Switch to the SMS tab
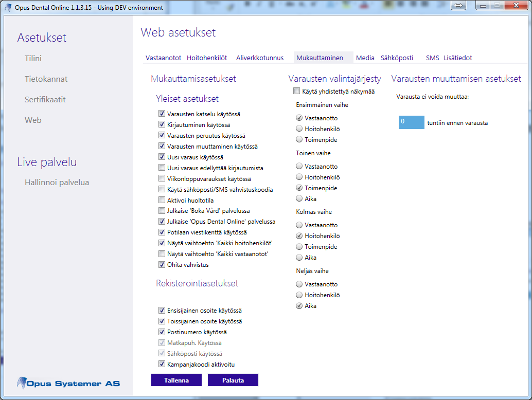 pyautogui.click(x=433, y=58)
